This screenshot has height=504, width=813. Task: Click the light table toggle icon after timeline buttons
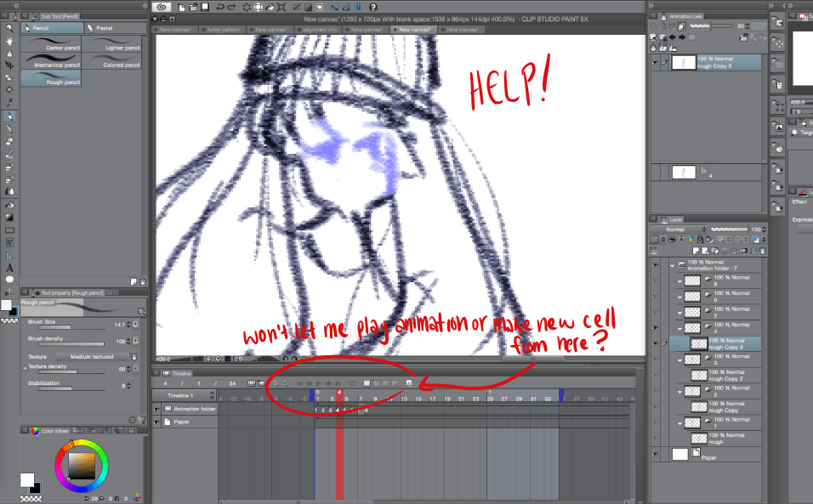(x=409, y=382)
